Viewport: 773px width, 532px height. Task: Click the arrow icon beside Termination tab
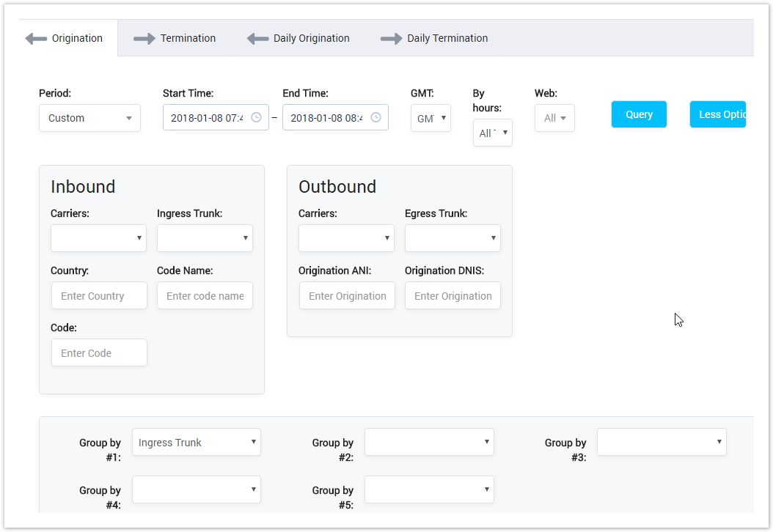pos(144,38)
